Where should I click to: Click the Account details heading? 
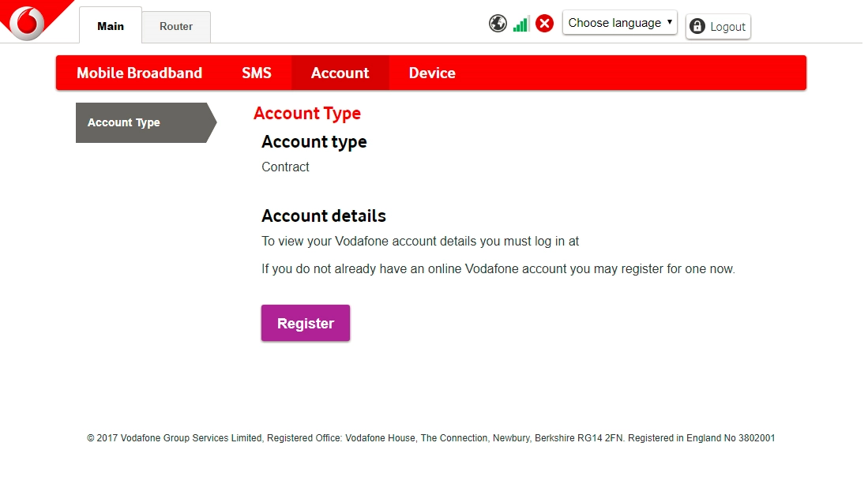[x=324, y=216]
